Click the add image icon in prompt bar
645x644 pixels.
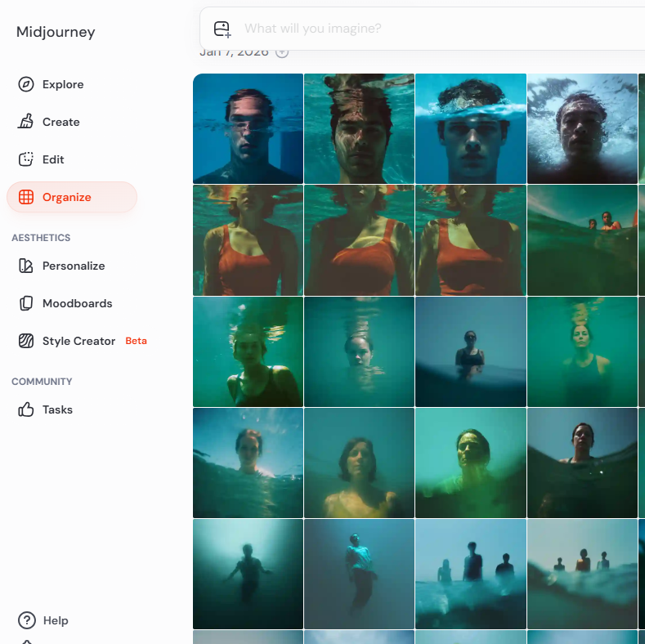click(222, 29)
